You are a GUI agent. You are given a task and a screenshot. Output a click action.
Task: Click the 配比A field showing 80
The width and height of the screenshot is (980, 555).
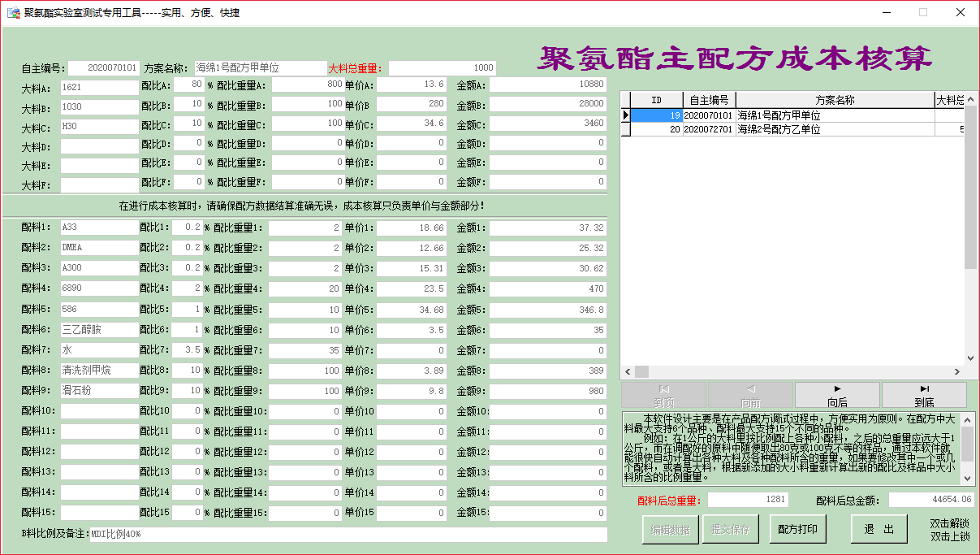coord(188,85)
